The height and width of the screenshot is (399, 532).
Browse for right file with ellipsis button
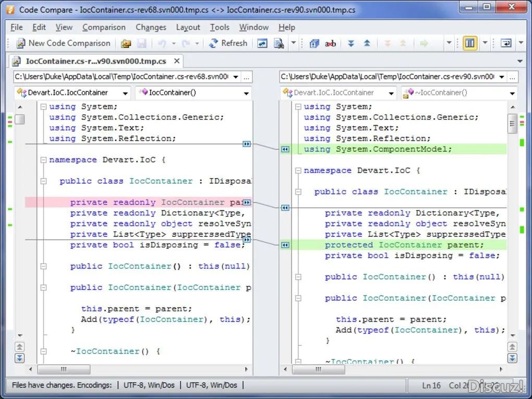[512, 77]
